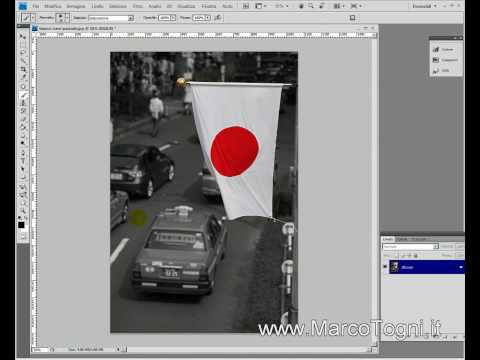Open the Selezione menu

tap(118, 6)
